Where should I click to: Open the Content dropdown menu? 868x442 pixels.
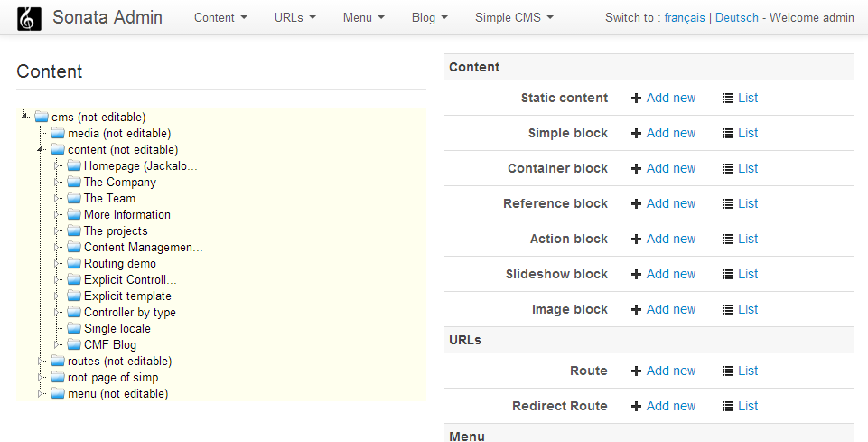220,17
